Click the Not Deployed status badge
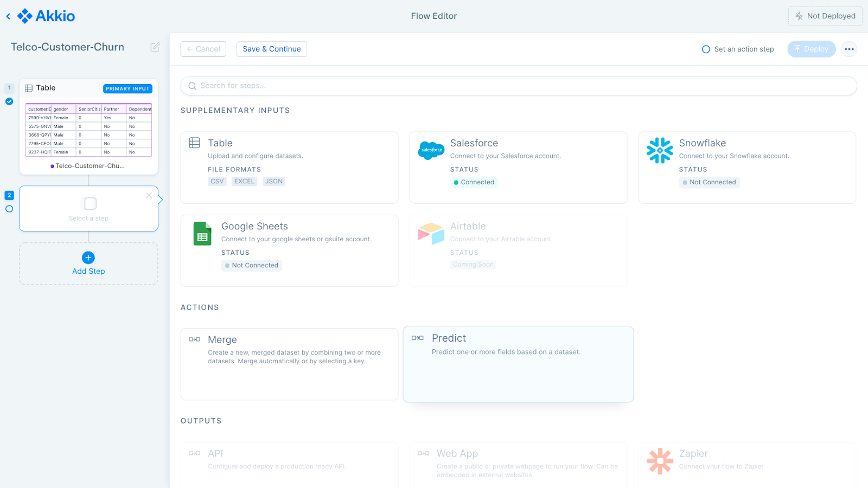 pyautogui.click(x=826, y=16)
